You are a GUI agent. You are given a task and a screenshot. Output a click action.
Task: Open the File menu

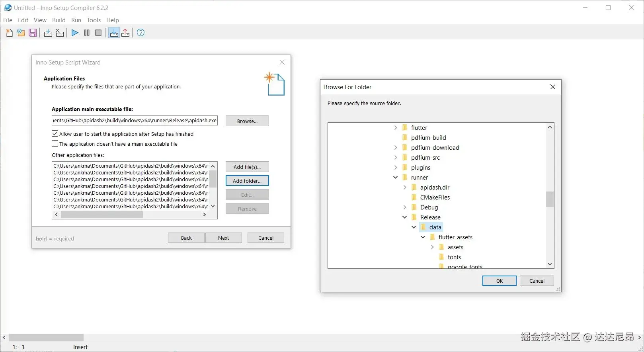tap(8, 20)
